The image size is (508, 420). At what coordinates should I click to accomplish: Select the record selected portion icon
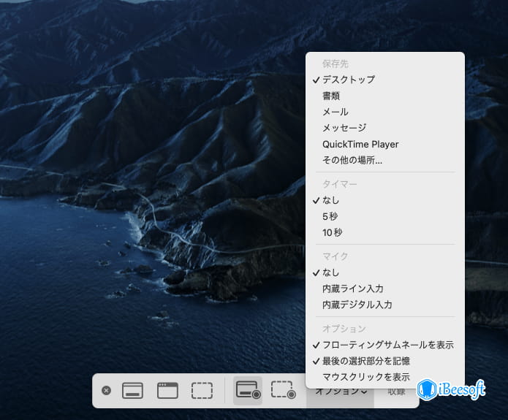click(x=283, y=391)
